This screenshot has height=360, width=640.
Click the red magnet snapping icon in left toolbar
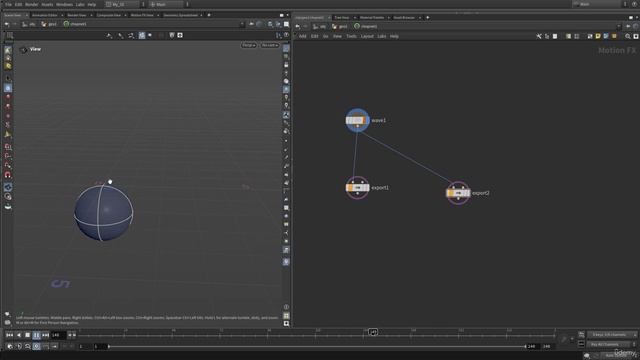(x=8, y=175)
